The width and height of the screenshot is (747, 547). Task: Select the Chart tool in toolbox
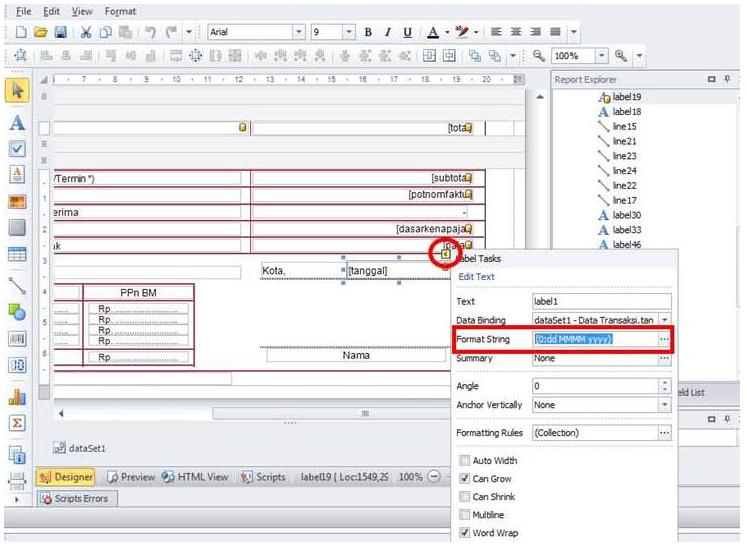(17, 396)
